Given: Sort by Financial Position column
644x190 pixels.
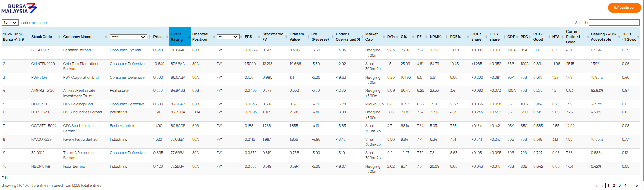Looking at the screenshot, I should click(200, 37).
